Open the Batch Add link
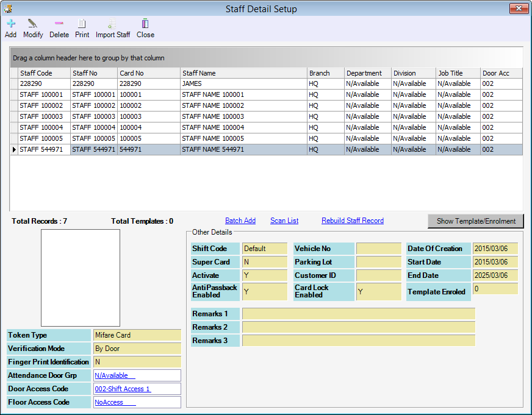 [x=240, y=221]
